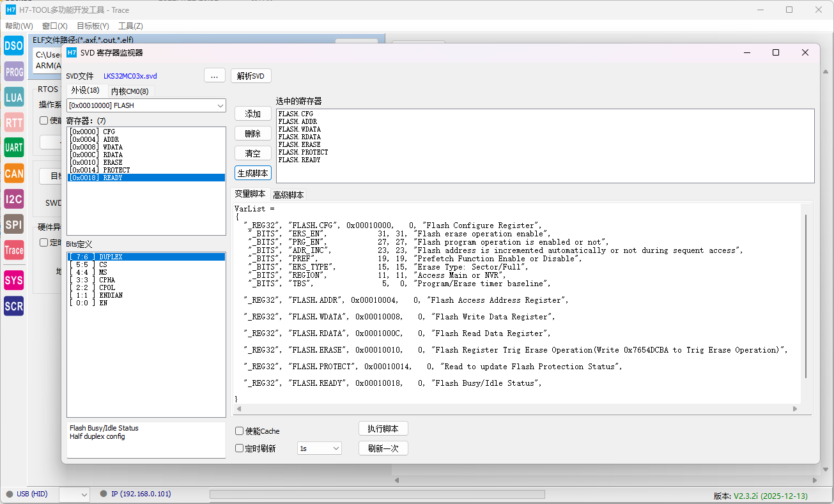Click the SYS system settings icon
This screenshot has width=834, height=504.
[13, 280]
